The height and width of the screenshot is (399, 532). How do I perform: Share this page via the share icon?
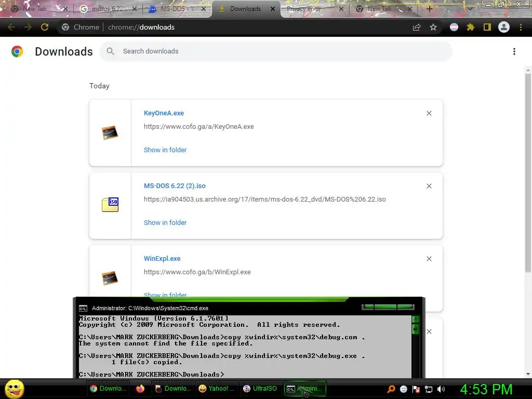click(x=417, y=28)
